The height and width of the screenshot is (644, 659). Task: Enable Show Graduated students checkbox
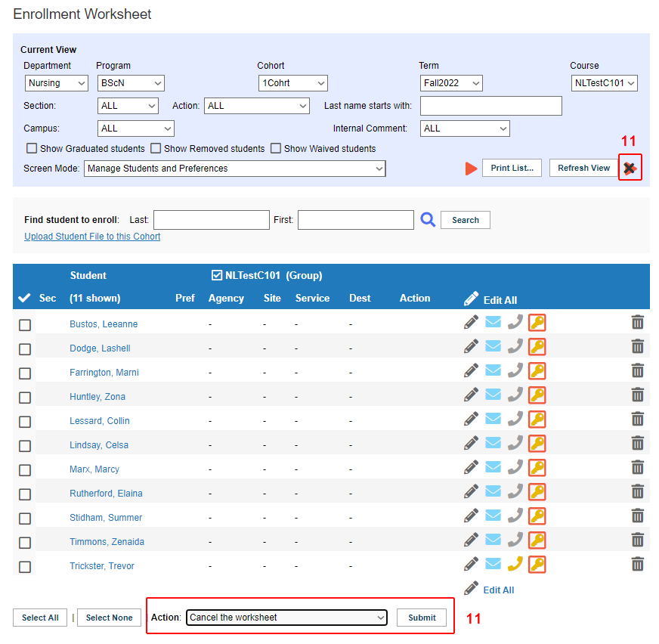pyautogui.click(x=32, y=148)
